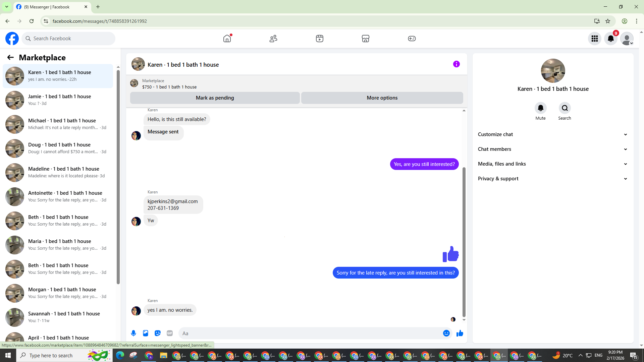Click the Aa message input field
The height and width of the screenshot is (362, 644).
pyautogui.click(x=309, y=333)
